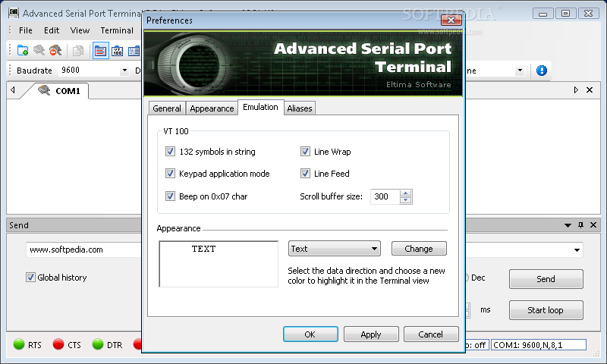Select the VT100 view mode toolbar icon
The width and height of the screenshot is (607, 364).
click(118, 51)
